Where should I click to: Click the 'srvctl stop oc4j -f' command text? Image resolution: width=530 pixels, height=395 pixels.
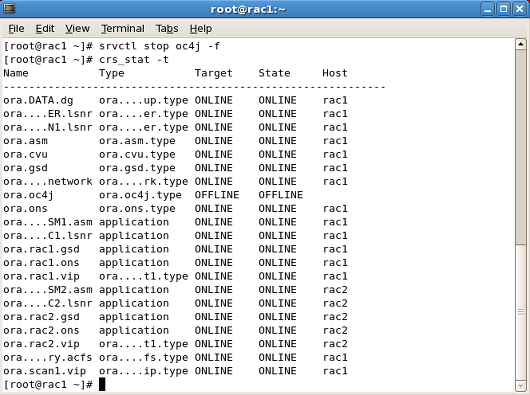tap(160, 46)
